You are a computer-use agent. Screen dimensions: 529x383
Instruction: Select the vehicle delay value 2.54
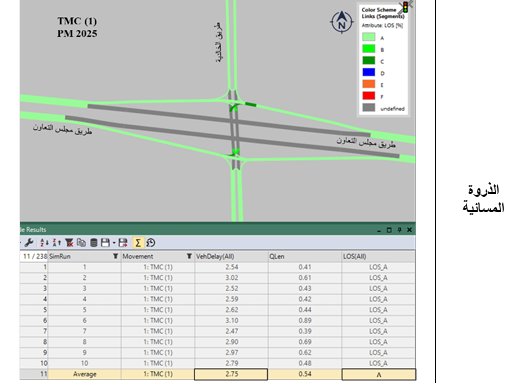(x=232, y=267)
